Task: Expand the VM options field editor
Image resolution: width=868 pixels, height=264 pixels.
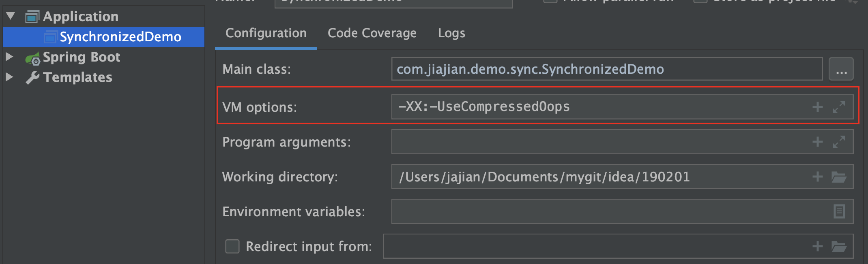Action: pos(838,107)
